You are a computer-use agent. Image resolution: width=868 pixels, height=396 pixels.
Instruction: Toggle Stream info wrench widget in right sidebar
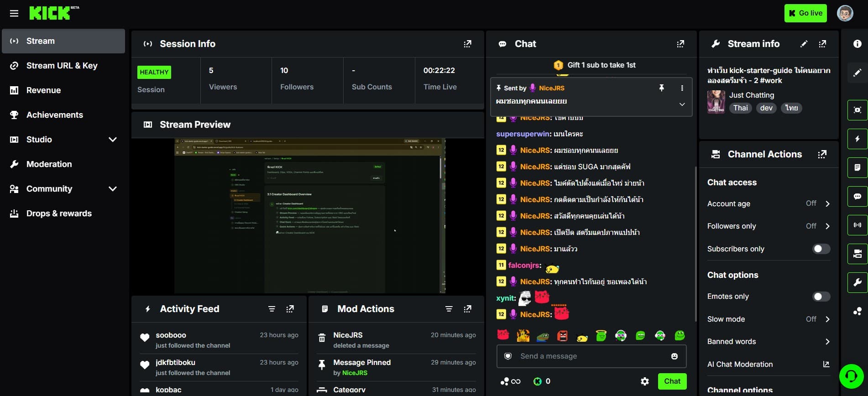click(858, 282)
